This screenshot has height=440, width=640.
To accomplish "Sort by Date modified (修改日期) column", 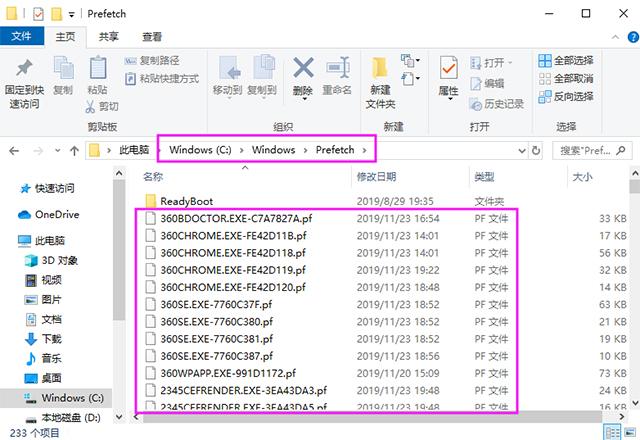I will [x=376, y=177].
